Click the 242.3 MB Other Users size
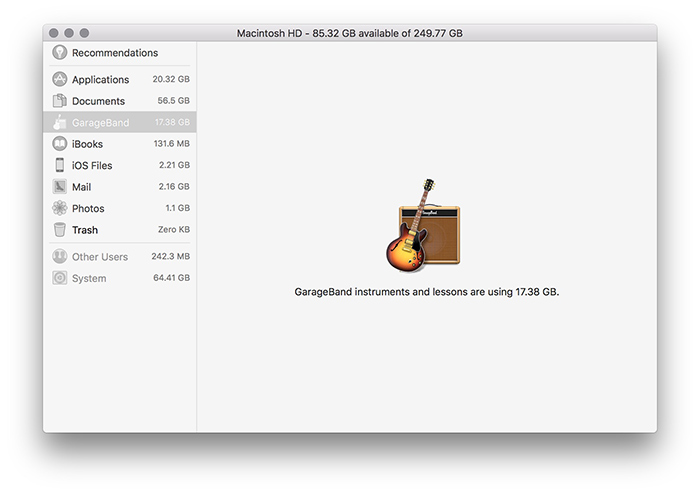 point(171,256)
